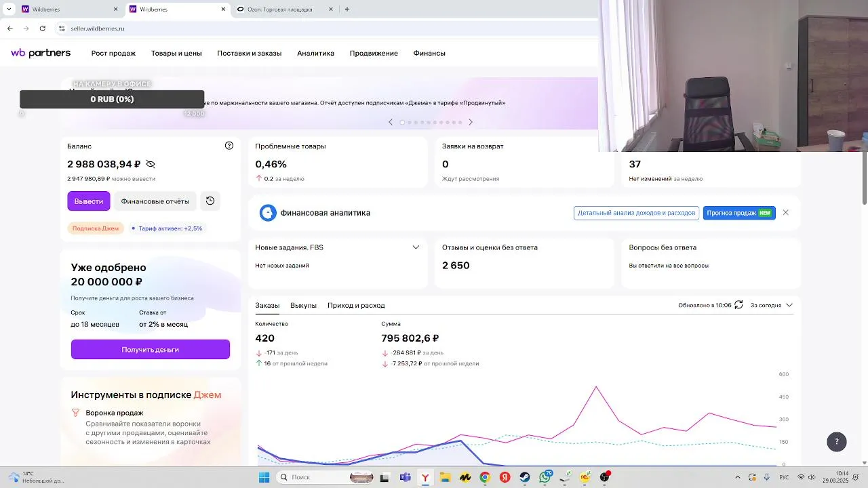Switch to the Приход и расход tab
868x488 pixels.
[x=356, y=305]
